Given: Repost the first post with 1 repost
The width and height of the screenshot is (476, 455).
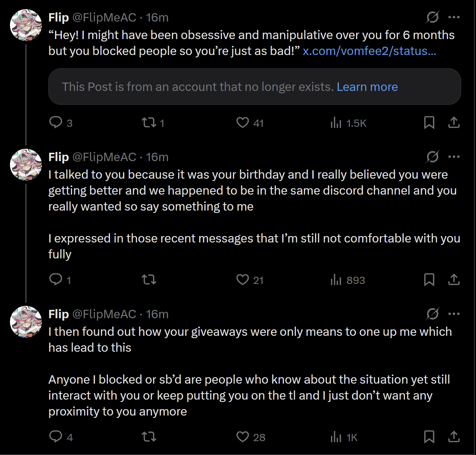Looking at the screenshot, I should 149,122.
